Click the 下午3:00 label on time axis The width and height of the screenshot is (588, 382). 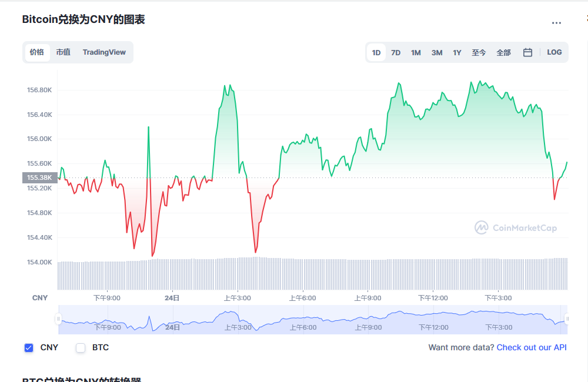point(499,298)
